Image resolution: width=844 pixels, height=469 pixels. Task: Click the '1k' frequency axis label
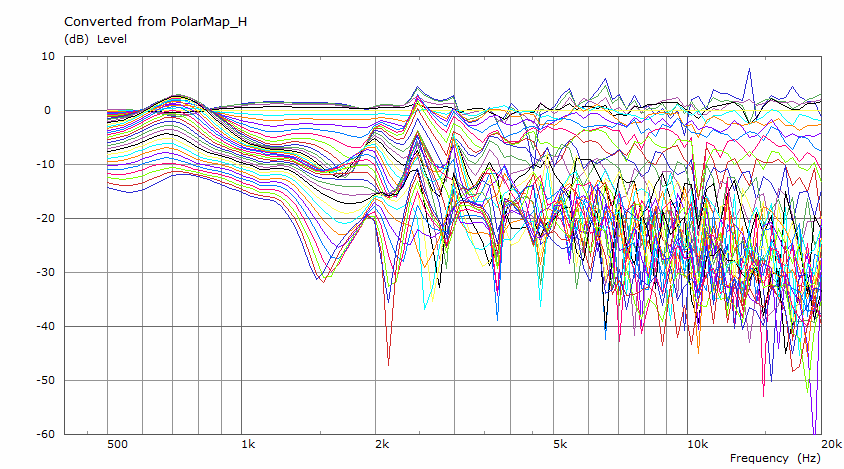[x=248, y=444]
